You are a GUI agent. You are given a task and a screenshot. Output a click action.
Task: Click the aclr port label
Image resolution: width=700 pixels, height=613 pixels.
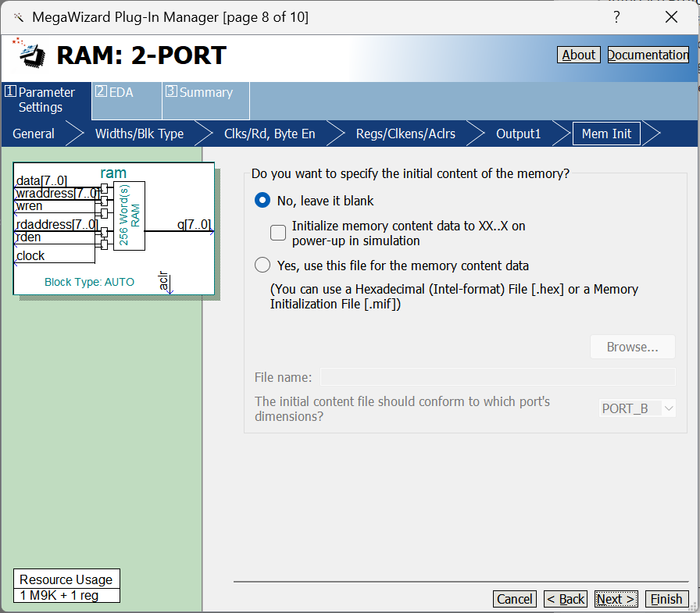[163, 280]
